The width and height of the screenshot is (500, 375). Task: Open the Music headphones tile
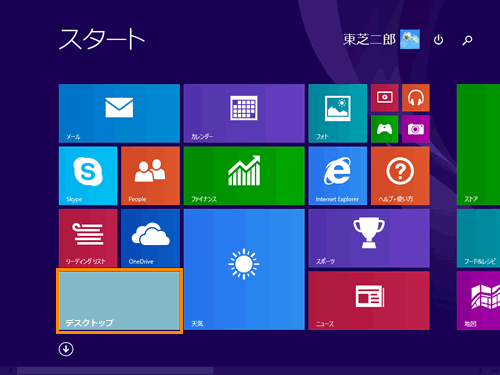416,98
